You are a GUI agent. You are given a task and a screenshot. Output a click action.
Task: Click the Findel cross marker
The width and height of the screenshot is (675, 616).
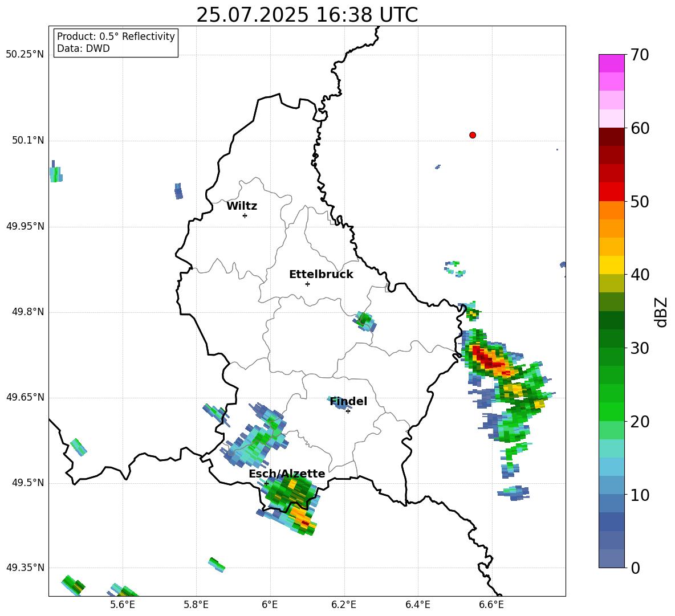pyautogui.click(x=348, y=411)
